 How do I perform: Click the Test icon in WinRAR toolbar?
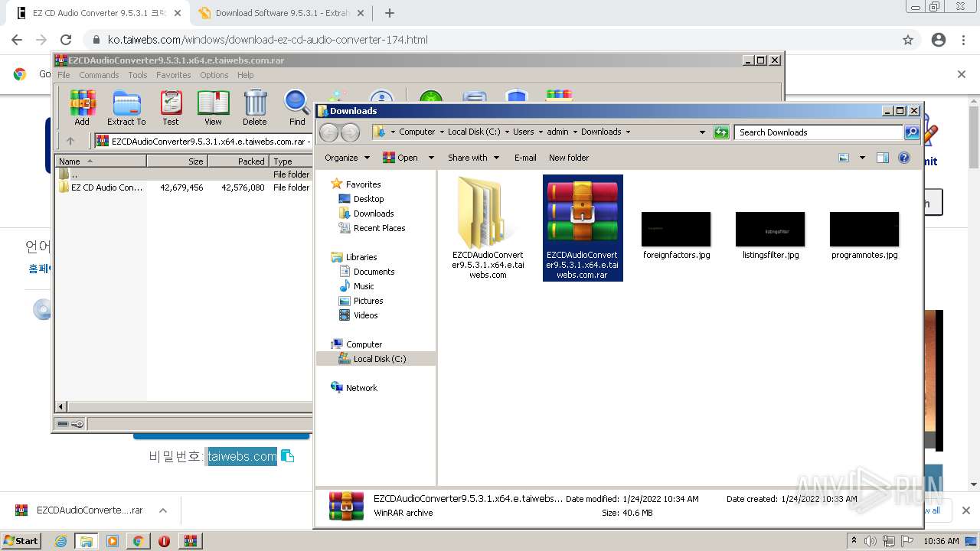click(x=171, y=107)
